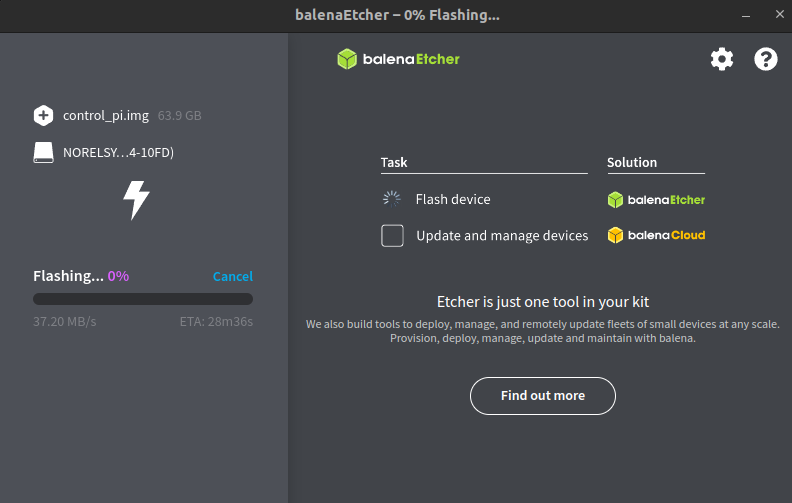Click the balenaCloud solution logo
The width and height of the screenshot is (792, 503).
[x=656, y=236]
